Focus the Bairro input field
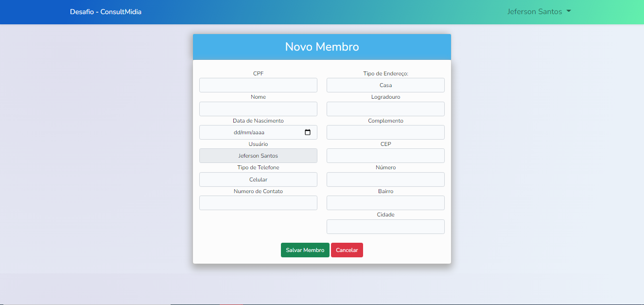Image resolution: width=644 pixels, height=305 pixels. pyautogui.click(x=385, y=203)
